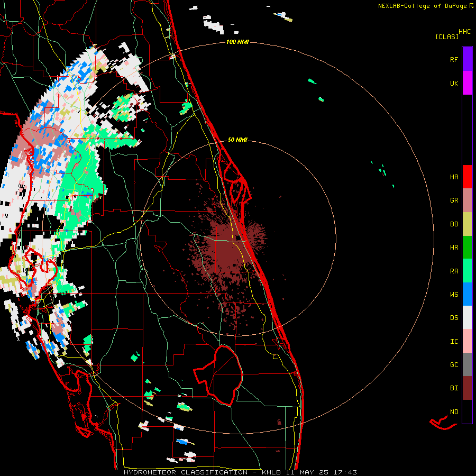Viewport: 476px width, 476px height.
Task: Click the KMLB station identifier
Action: pyautogui.click(x=270, y=472)
